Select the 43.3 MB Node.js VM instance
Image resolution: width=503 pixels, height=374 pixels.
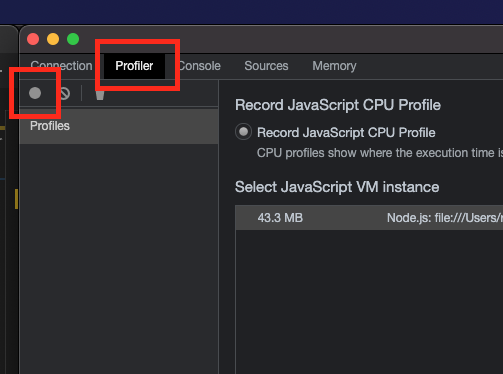coord(369,218)
